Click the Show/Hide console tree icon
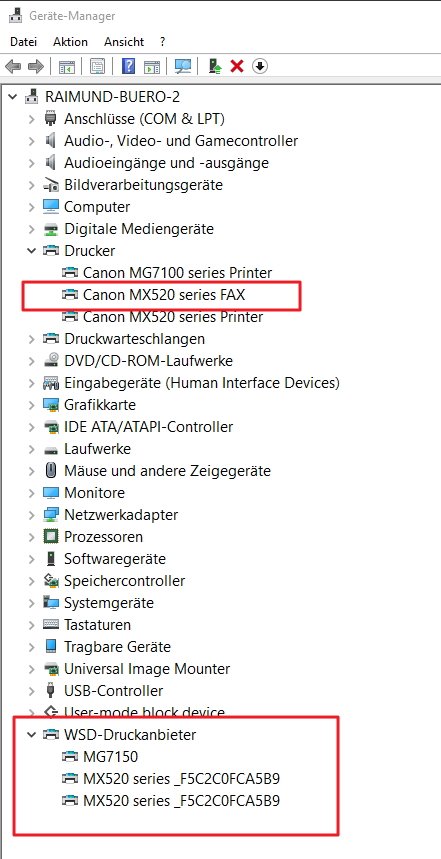The image size is (441, 859). tap(67, 66)
